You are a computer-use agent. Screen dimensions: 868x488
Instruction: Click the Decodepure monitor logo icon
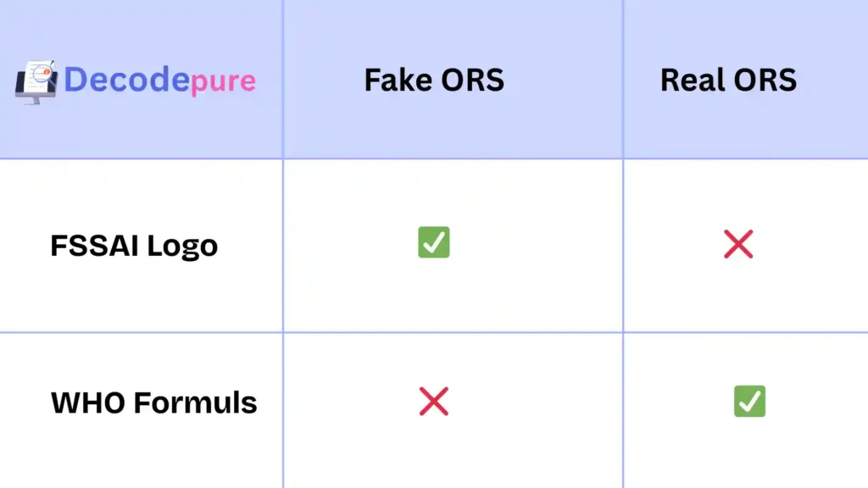[37, 82]
